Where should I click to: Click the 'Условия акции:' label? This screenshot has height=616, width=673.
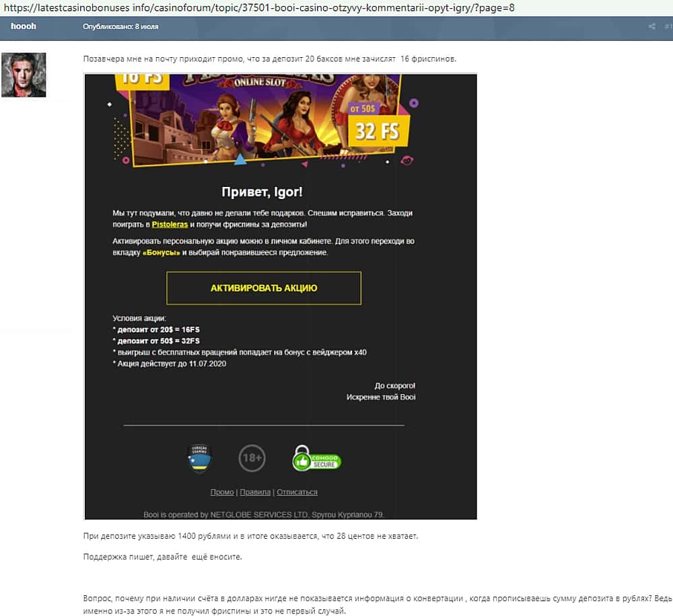coord(139,318)
